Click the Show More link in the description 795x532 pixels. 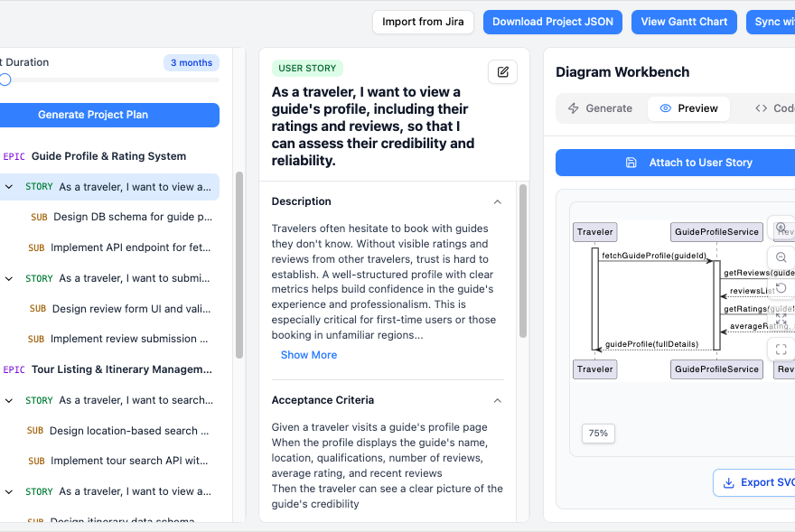(x=308, y=355)
